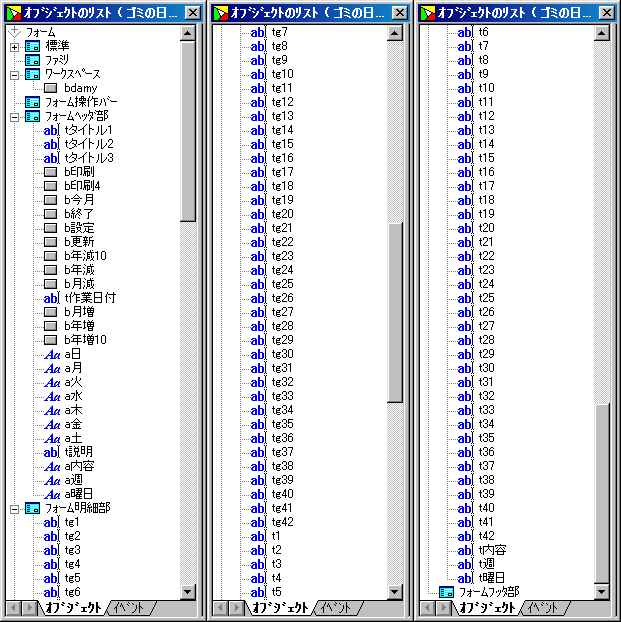This screenshot has width=621, height=622.
Task: Open the イベント tab in the right panel
Action: tap(543, 607)
